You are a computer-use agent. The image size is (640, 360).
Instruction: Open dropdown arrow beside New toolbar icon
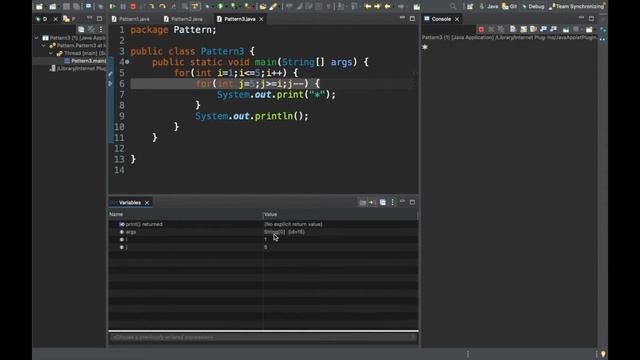(x=45, y=7)
